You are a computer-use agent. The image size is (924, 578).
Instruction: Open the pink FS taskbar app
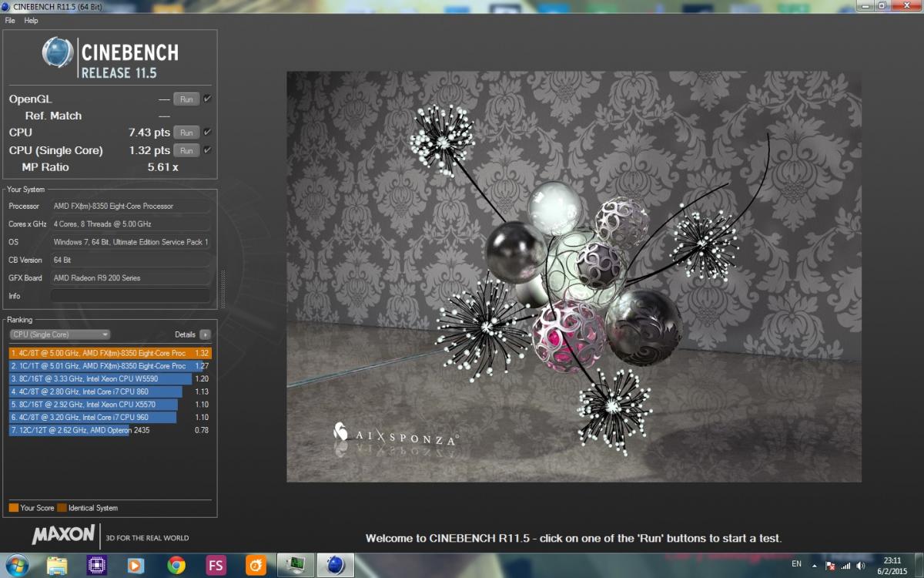[x=216, y=566]
